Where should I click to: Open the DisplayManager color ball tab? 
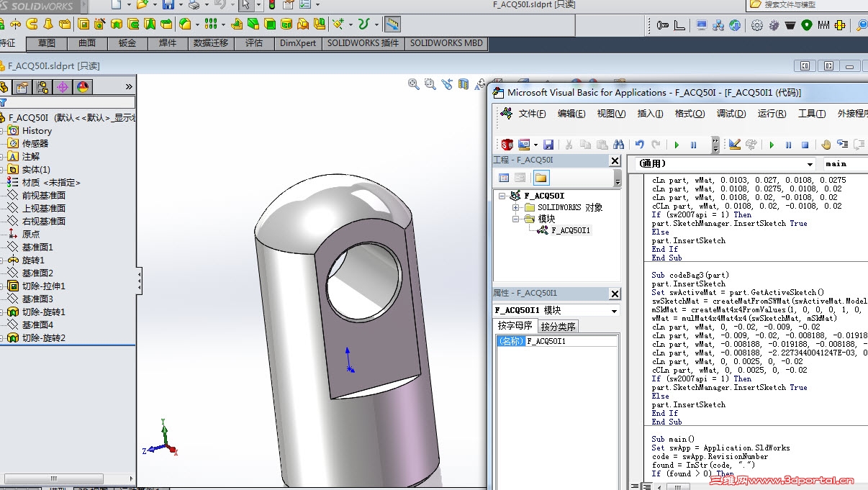pyautogui.click(x=83, y=87)
